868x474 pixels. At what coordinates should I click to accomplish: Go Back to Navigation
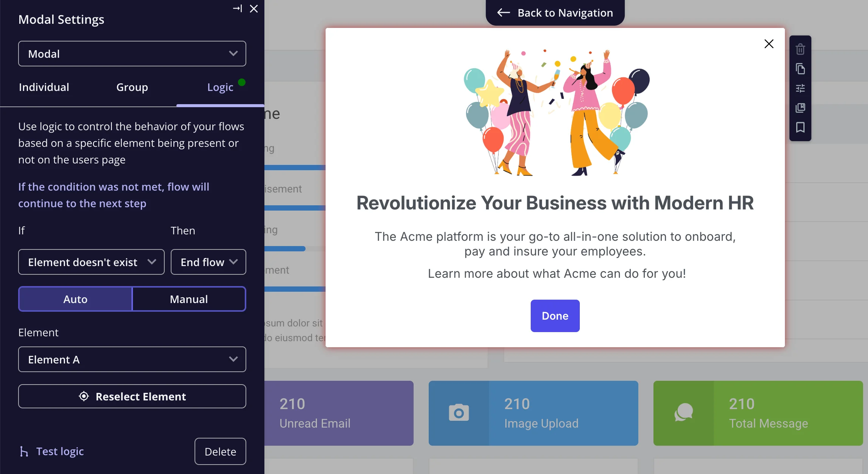coord(555,13)
